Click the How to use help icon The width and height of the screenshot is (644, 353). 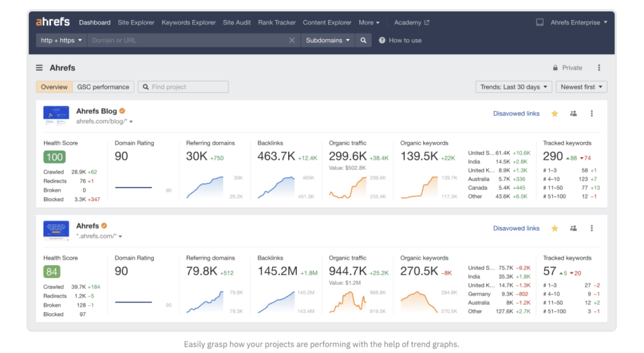click(382, 40)
